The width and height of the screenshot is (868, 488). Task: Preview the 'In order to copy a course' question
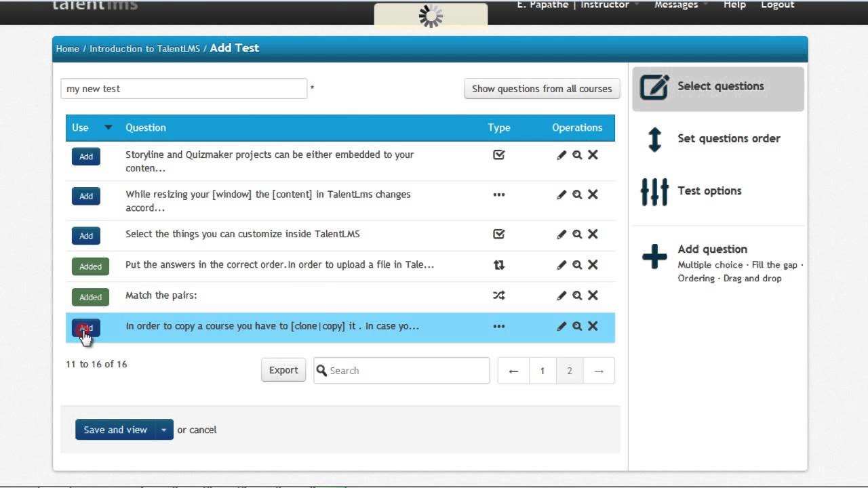(x=577, y=326)
